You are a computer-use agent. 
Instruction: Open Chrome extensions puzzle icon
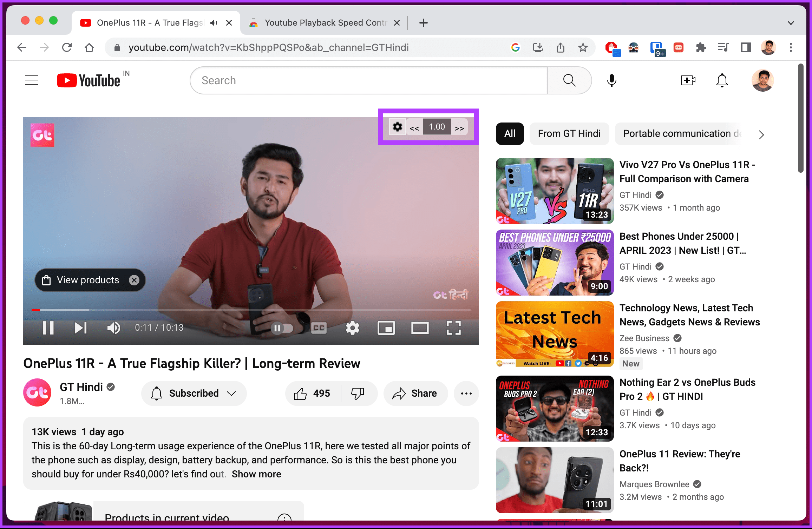[x=701, y=47]
